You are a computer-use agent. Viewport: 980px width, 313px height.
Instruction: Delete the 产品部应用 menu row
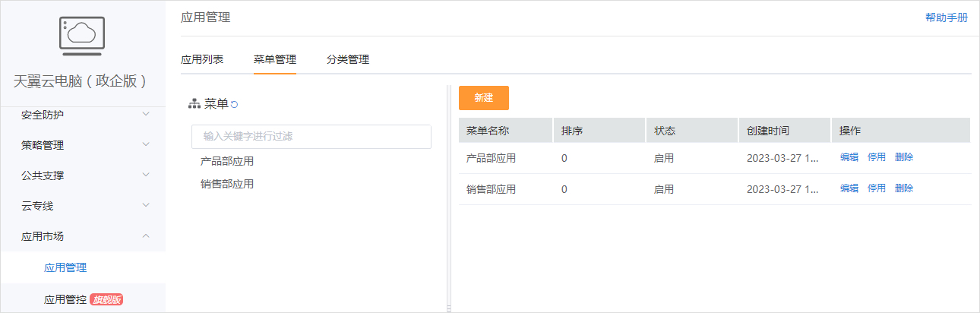tap(904, 157)
